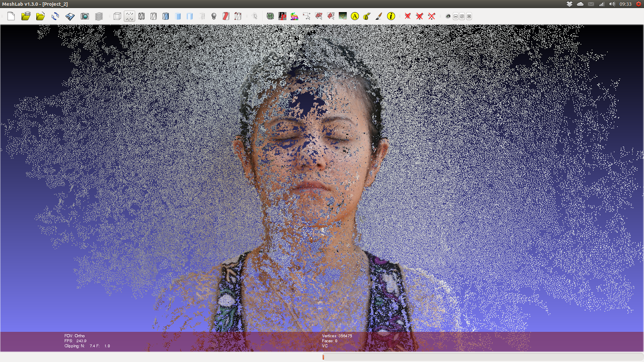Create a new empty project
Viewport: 644px width, 362px height.
click(x=11, y=16)
